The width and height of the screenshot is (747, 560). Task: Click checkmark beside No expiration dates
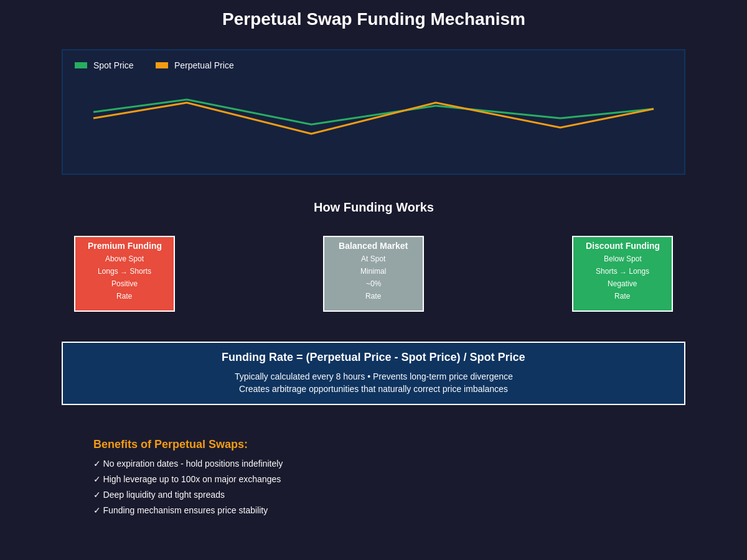click(x=97, y=464)
